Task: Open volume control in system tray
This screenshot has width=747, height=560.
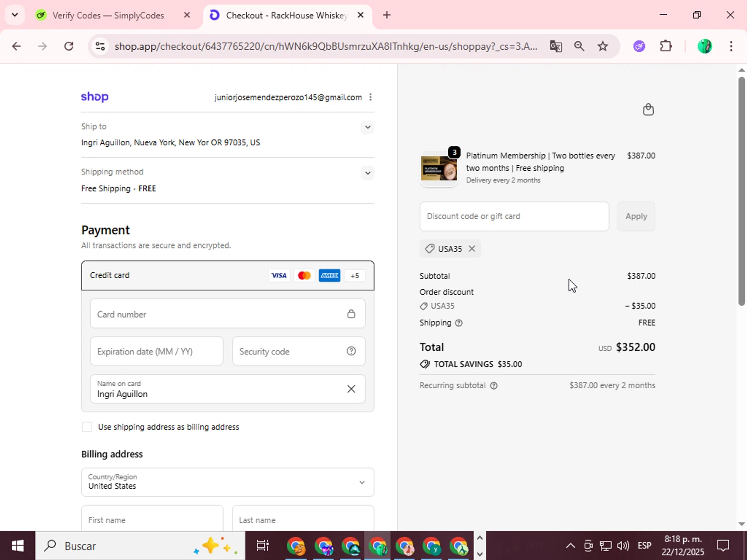Action: 622,546
